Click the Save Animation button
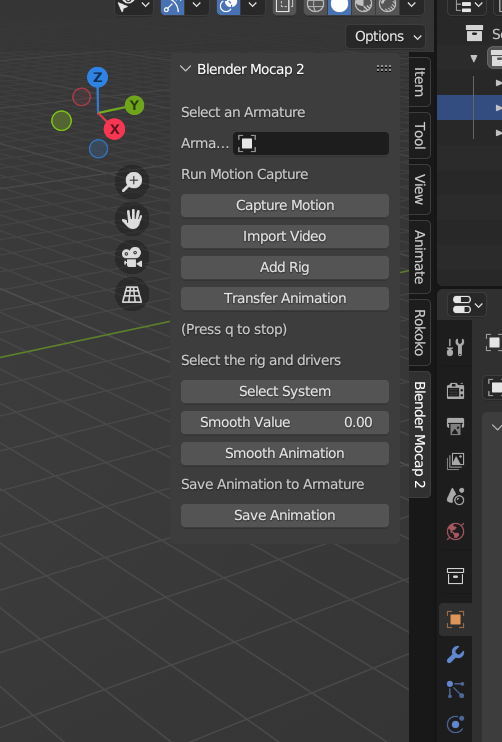This screenshot has height=742, width=502. point(285,515)
